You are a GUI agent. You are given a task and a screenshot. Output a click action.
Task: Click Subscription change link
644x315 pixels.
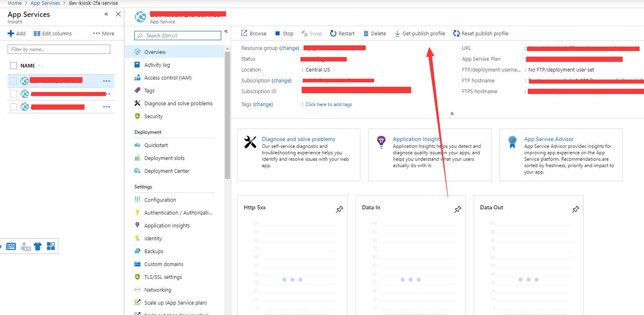pyautogui.click(x=282, y=80)
